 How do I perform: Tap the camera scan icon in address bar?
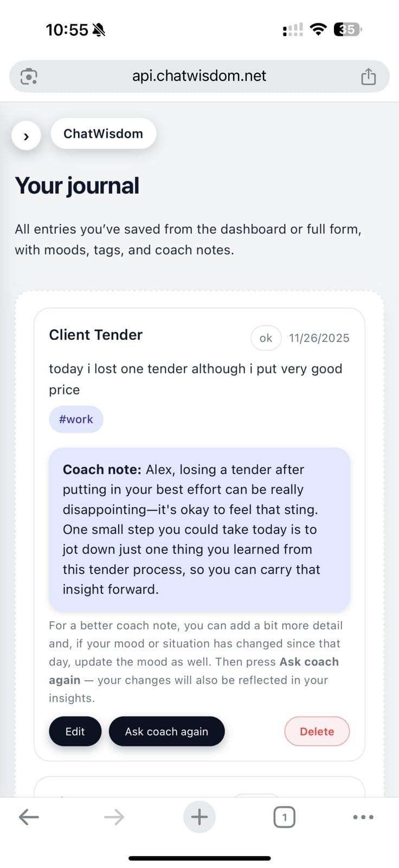[x=28, y=76]
